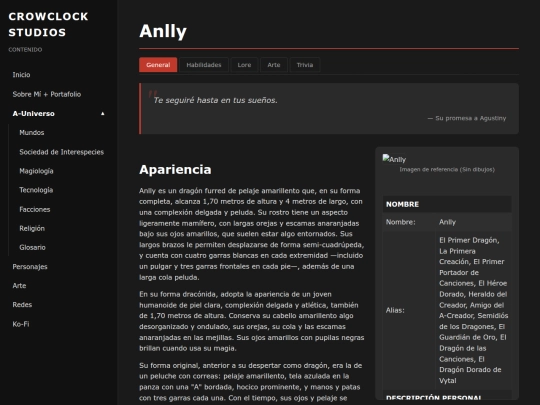Open the A-Universo sidebar entry

pyautogui.click(x=33, y=113)
